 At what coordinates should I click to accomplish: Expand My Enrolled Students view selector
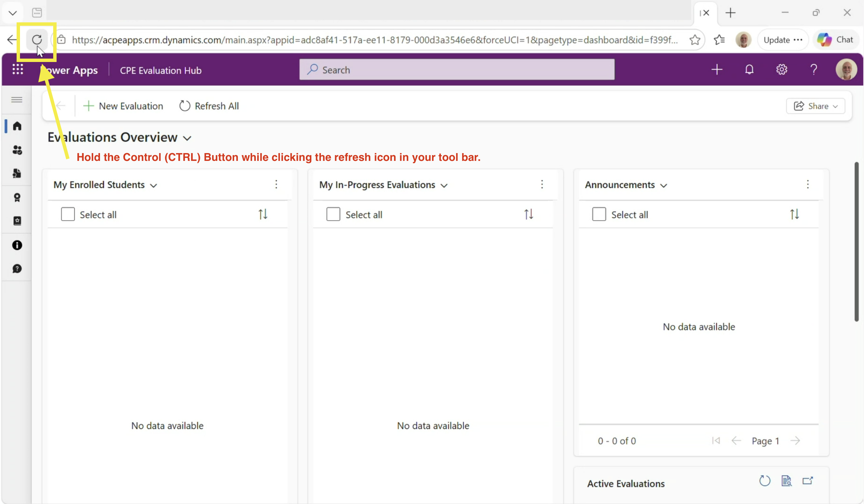click(x=153, y=186)
